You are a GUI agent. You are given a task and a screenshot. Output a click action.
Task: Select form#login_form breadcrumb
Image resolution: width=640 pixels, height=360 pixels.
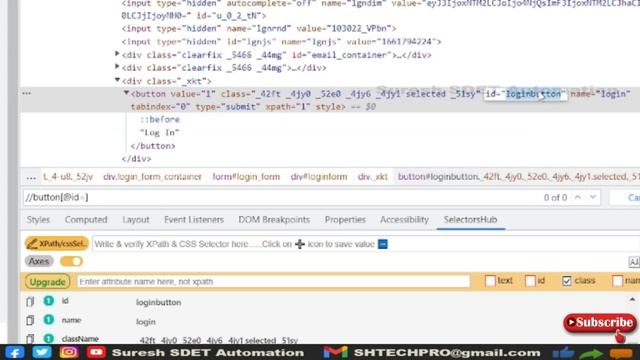[246, 177]
